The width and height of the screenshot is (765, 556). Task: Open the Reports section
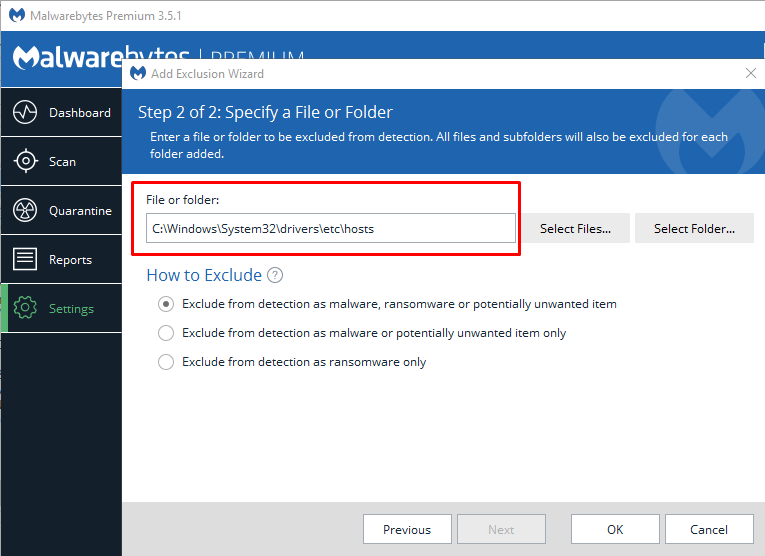(x=61, y=259)
